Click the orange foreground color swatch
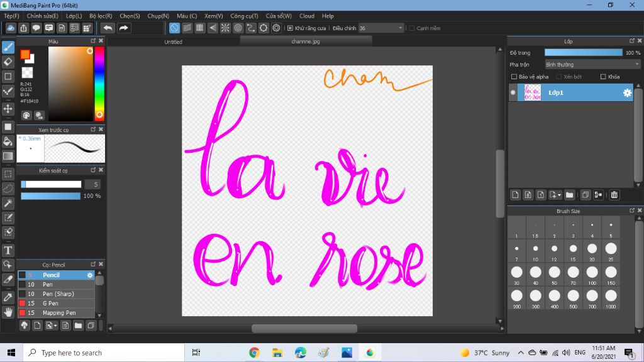The height and width of the screenshot is (362, 644). tap(25, 54)
